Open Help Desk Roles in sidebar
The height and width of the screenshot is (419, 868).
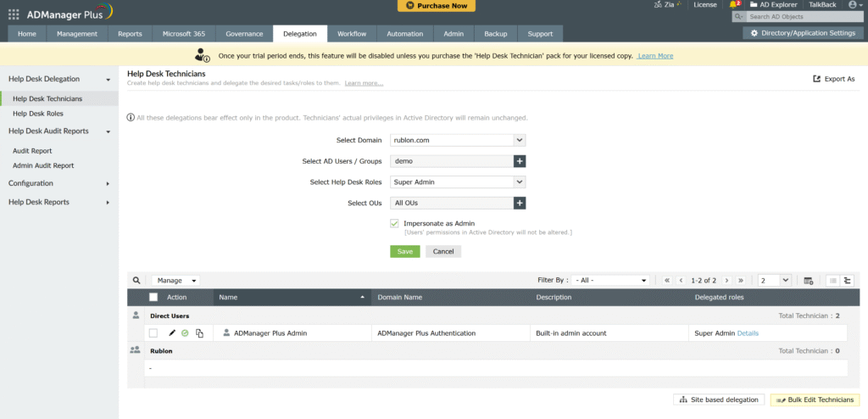coord(37,114)
